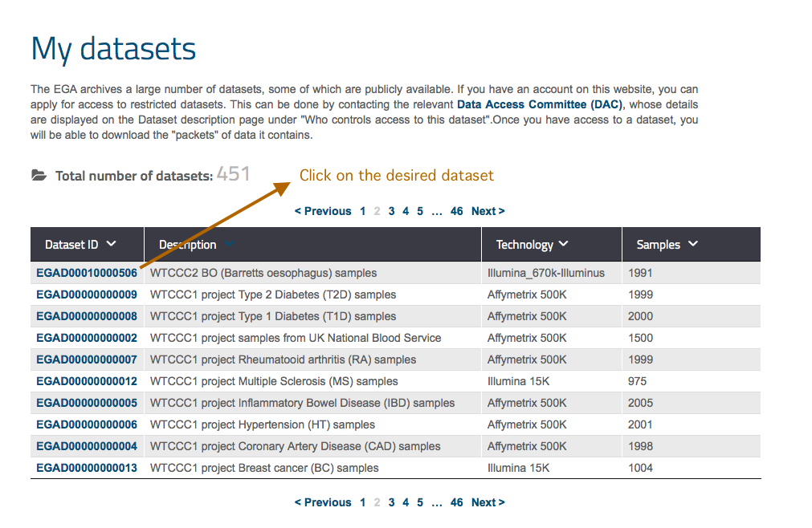
Task: Open dataset EGAD00000000013 Breast cancer
Action: click(87, 468)
